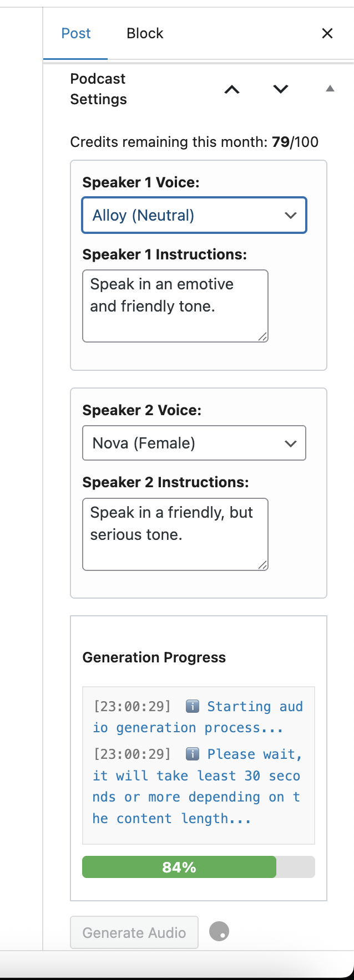Click the Podcast Settings panel title
This screenshot has width=354, height=980.
coord(98,89)
